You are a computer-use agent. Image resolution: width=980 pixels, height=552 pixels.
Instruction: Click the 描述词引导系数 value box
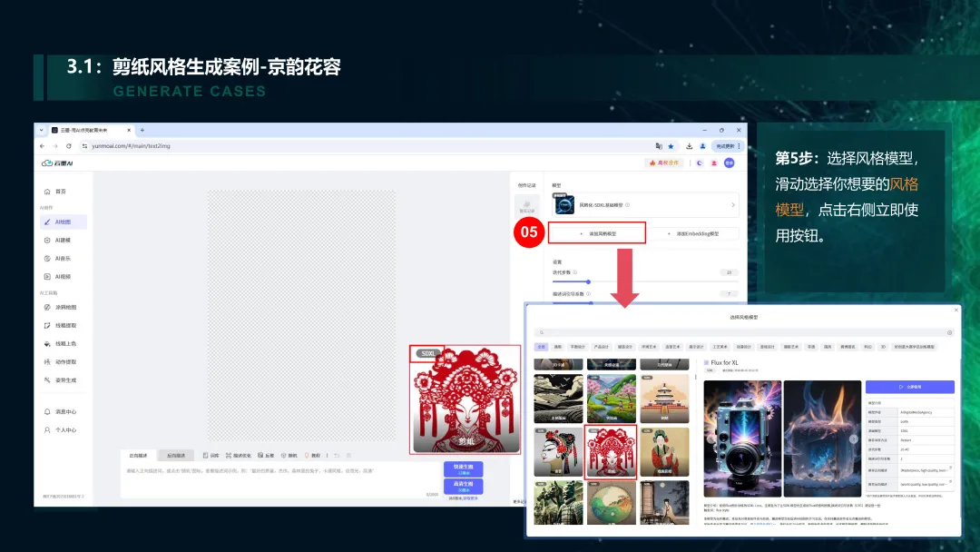[729, 294]
